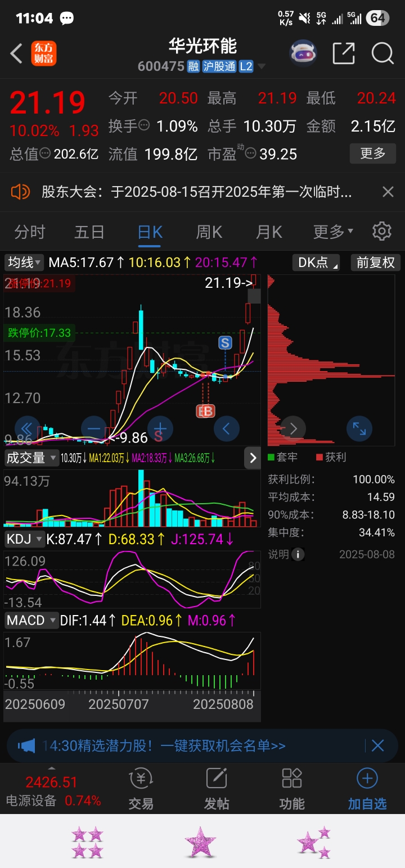The width and height of the screenshot is (405, 868).
Task: Collapse side panel with white arrow button
Action: 253,458
